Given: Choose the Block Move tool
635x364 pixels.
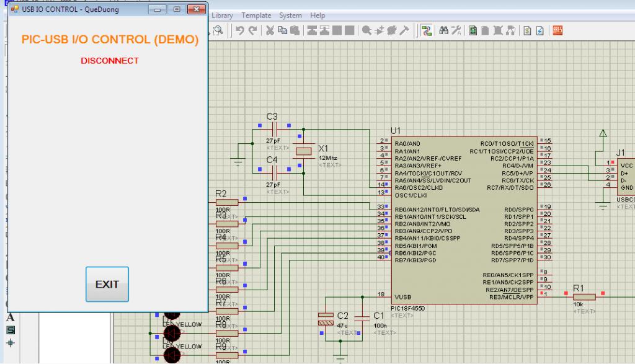Looking at the screenshot, I should point(324,30).
